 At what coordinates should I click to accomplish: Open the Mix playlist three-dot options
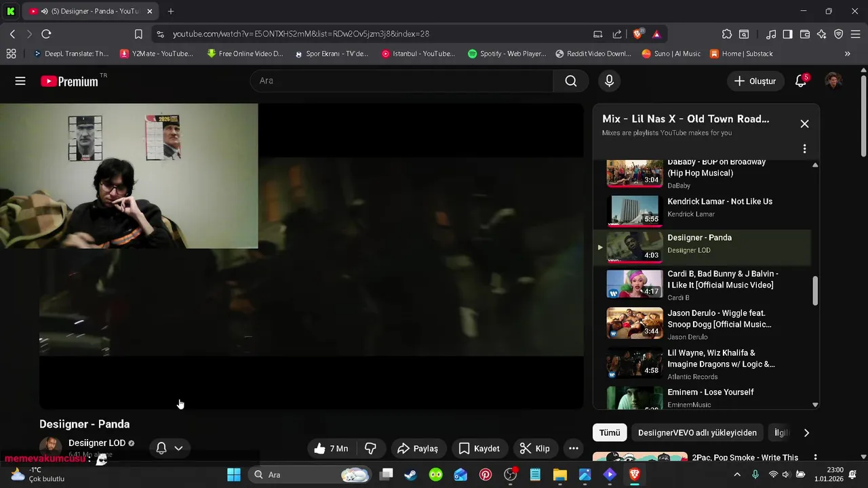pyautogui.click(x=804, y=148)
